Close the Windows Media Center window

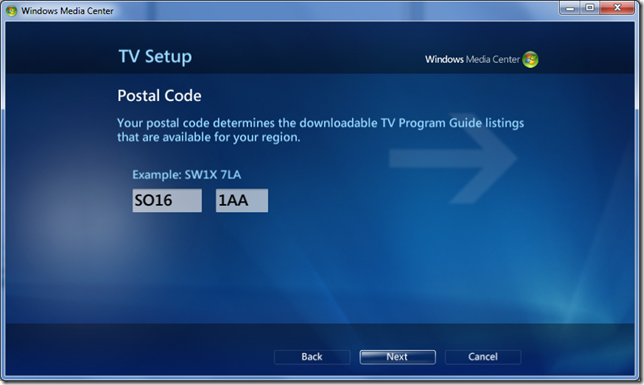point(617,8)
